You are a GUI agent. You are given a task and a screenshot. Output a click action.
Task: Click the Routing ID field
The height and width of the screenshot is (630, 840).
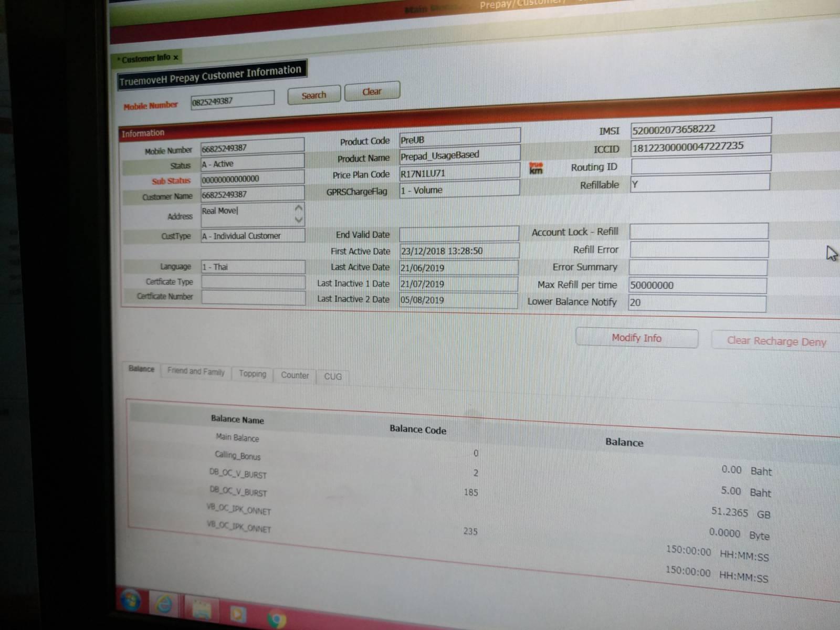click(700, 165)
